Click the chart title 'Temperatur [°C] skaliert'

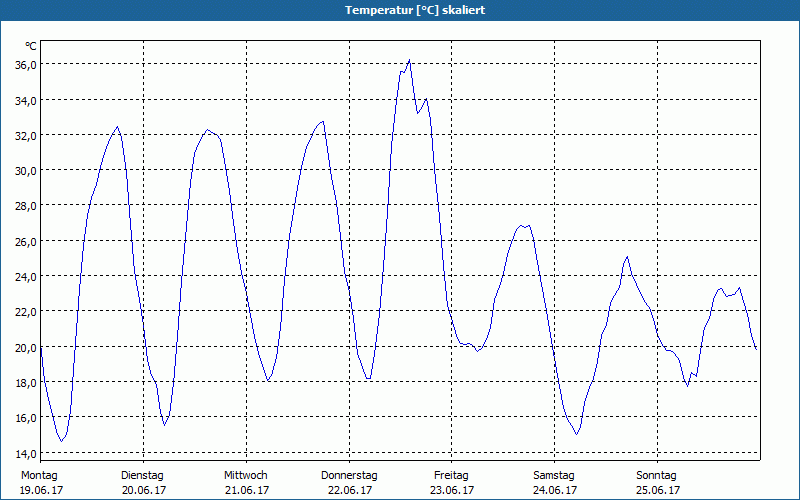click(x=400, y=10)
